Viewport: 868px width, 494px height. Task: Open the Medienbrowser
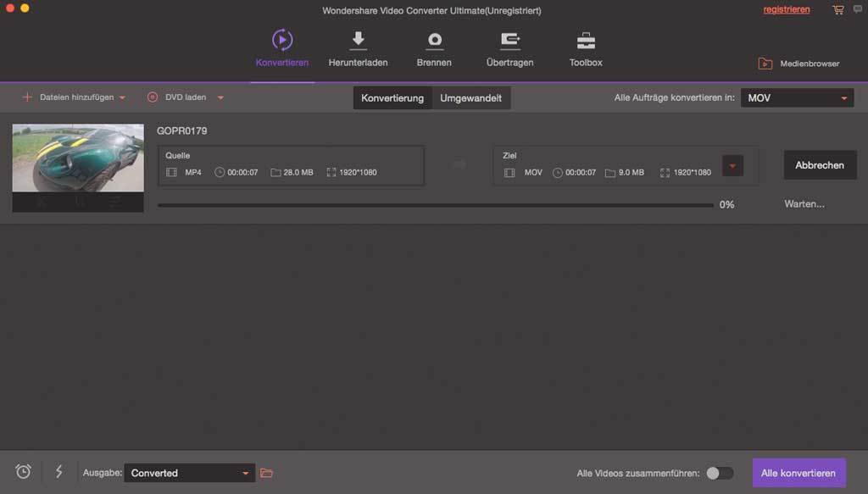[x=798, y=64]
